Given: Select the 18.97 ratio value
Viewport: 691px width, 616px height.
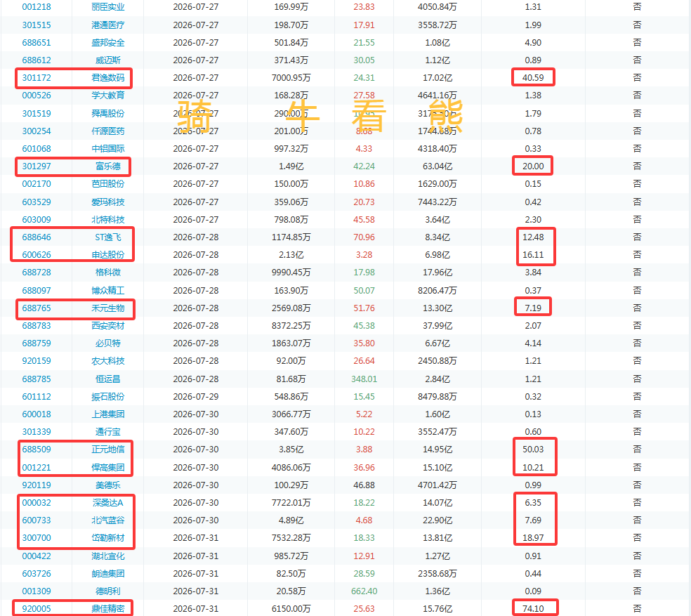Looking at the screenshot, I should 533,538.
